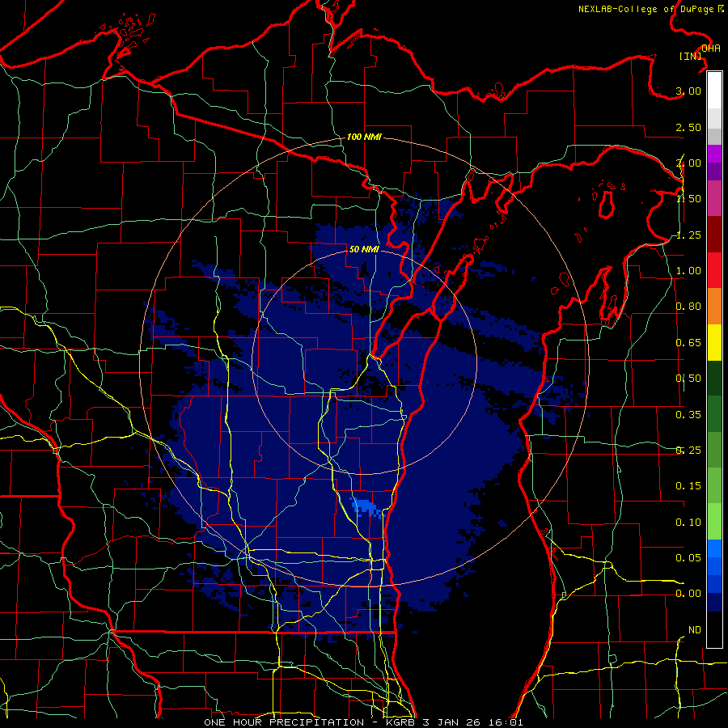Click the 2.50 legend value
This screenshot has width=728, height=728.
click(688, 127)
